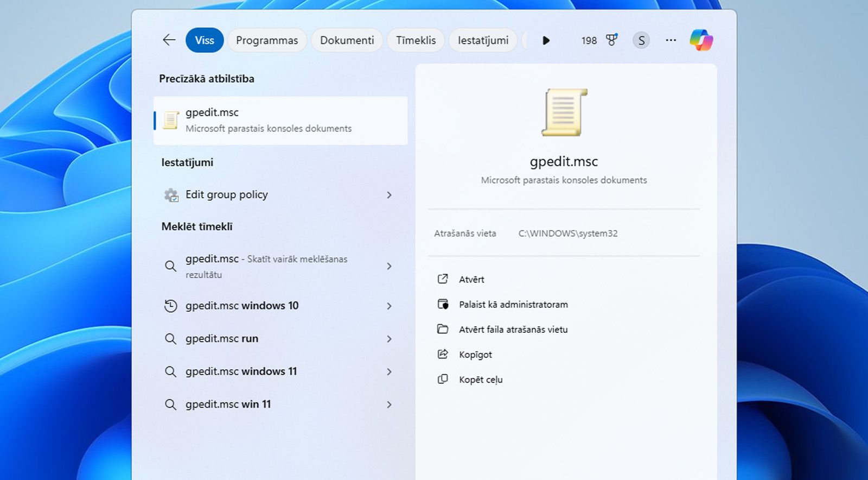Choose the Kopīgot share action
The height and width of the screenshot is (480, 868).
coord(475,355)
